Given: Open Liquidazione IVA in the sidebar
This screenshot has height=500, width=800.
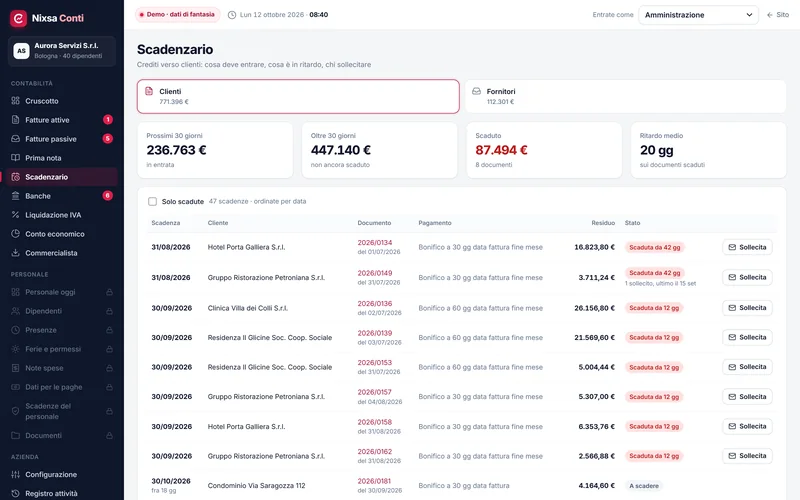Looking at the screenshot, I should [x=62, y=215].
